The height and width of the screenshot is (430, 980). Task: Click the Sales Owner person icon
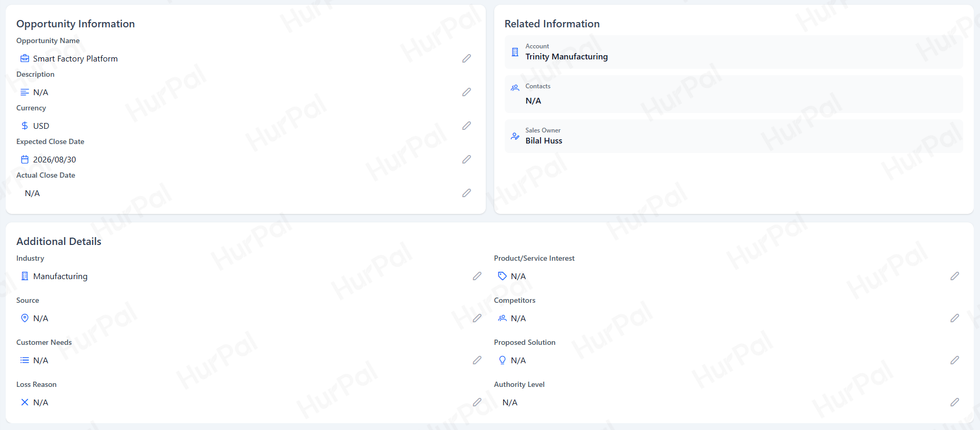(515, 136)
